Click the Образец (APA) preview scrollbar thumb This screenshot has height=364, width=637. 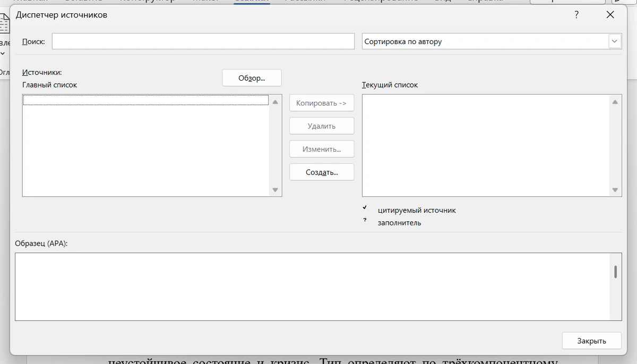click(x=615, y=272)
